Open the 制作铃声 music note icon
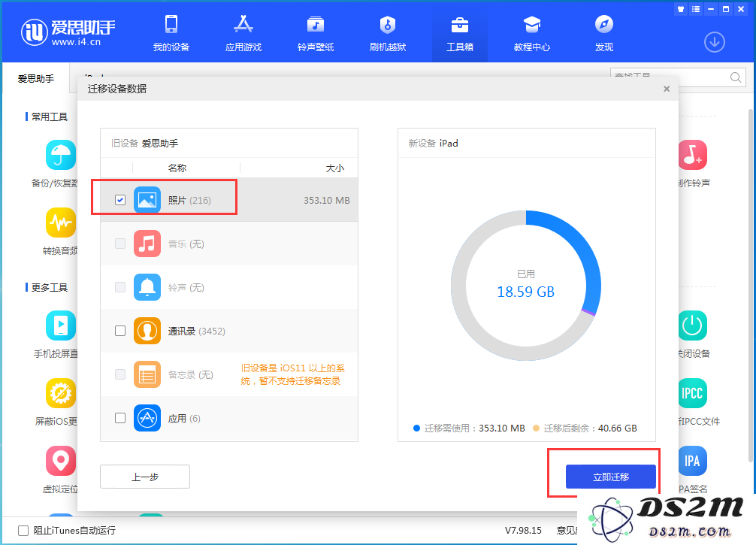 click(x=693, y=155)
